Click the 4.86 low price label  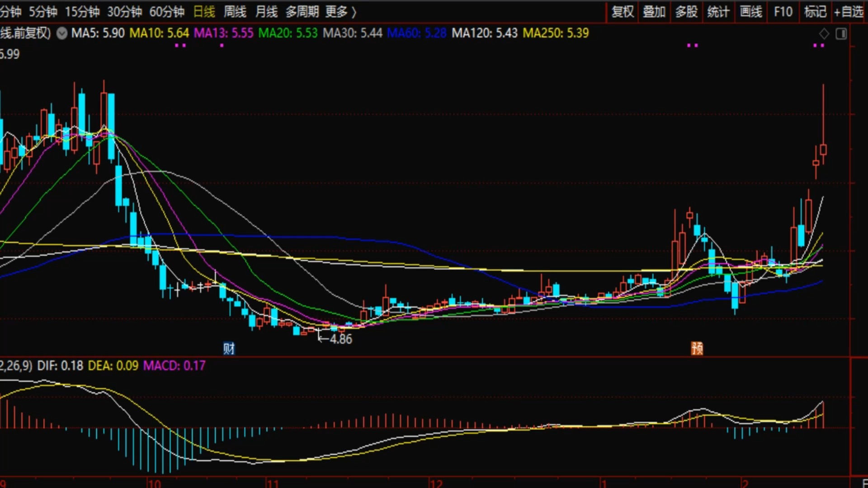pos(341,339)
